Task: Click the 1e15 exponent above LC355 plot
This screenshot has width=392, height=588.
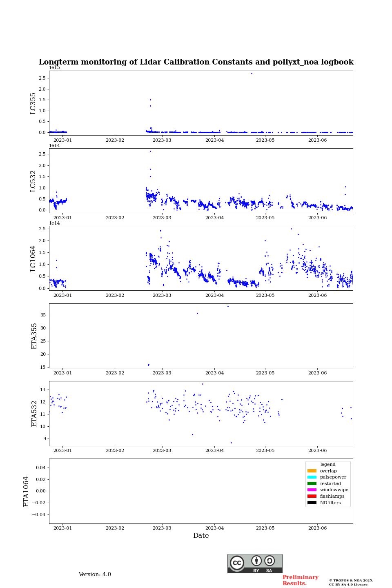Action: (55, 68)
